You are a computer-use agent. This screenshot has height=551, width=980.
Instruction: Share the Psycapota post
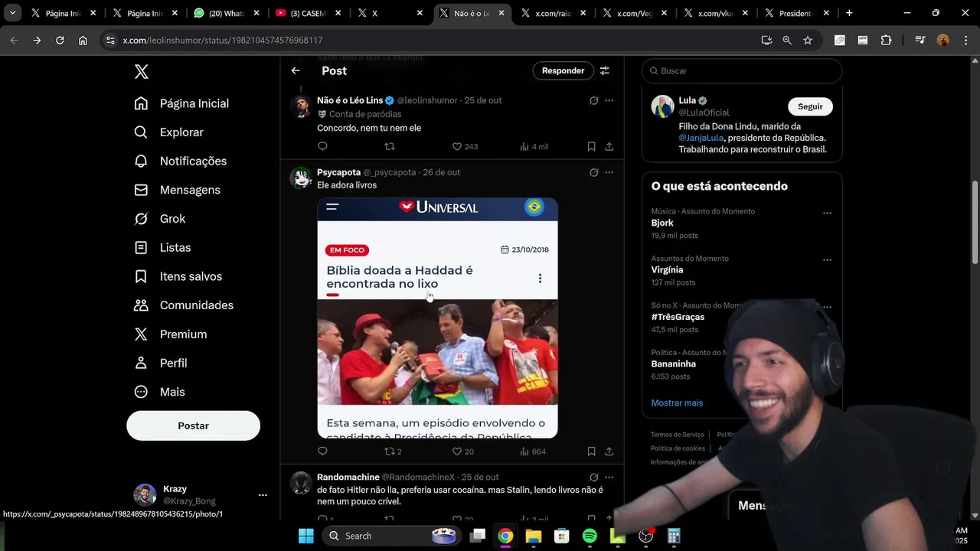[x=609, y=452]
